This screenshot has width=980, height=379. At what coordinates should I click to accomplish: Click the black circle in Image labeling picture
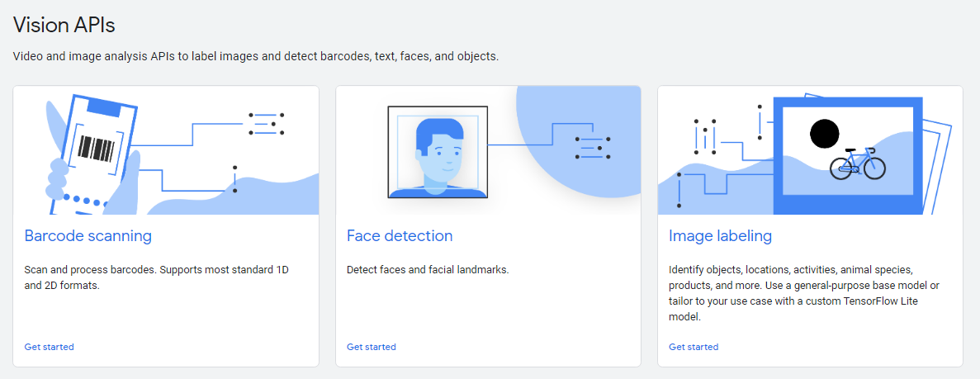click(824, 134)
